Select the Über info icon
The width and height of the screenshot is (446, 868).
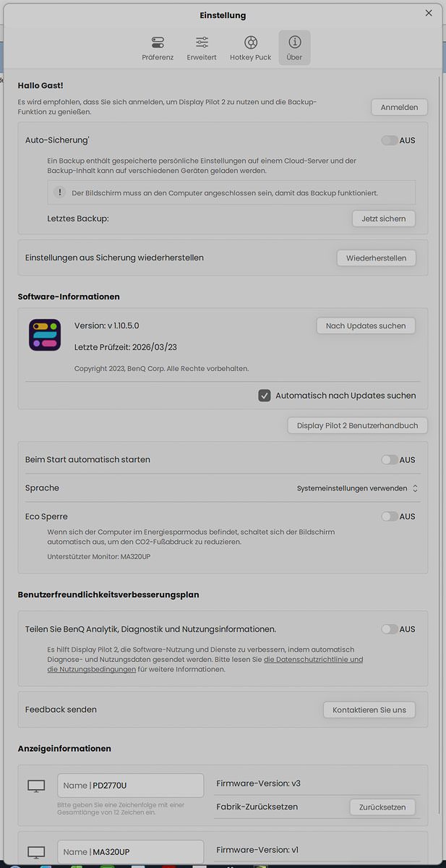pos(294,43)
